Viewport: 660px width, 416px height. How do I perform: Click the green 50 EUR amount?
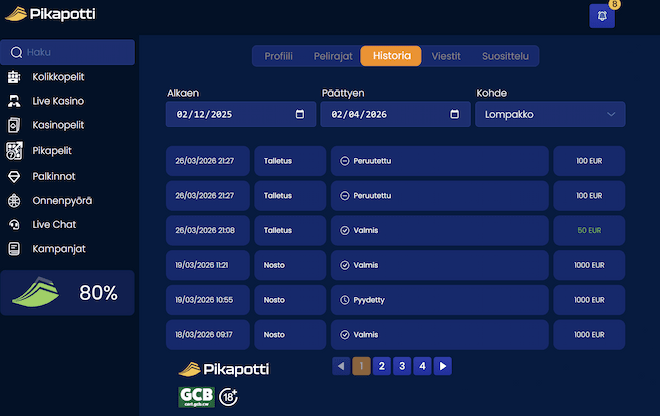tap(589, 230)
